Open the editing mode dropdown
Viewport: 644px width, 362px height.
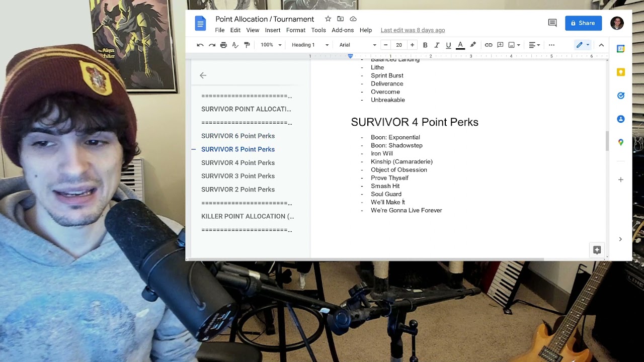(582, 45)
